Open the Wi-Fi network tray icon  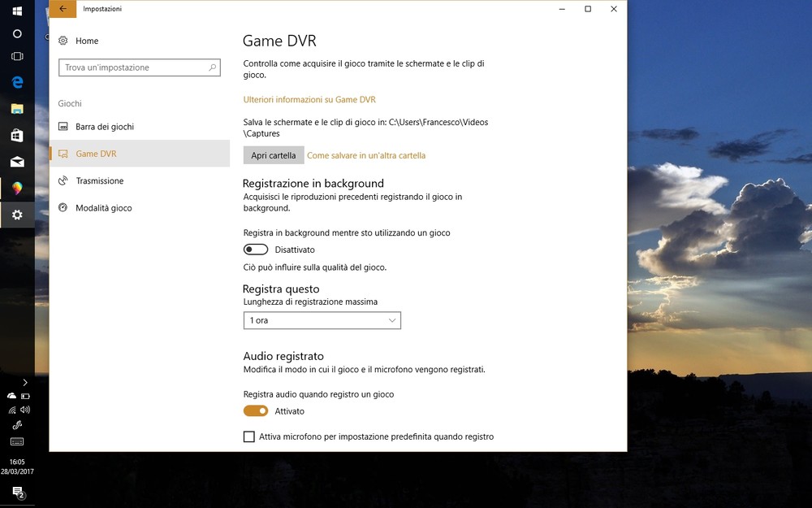tap(11, 410)
